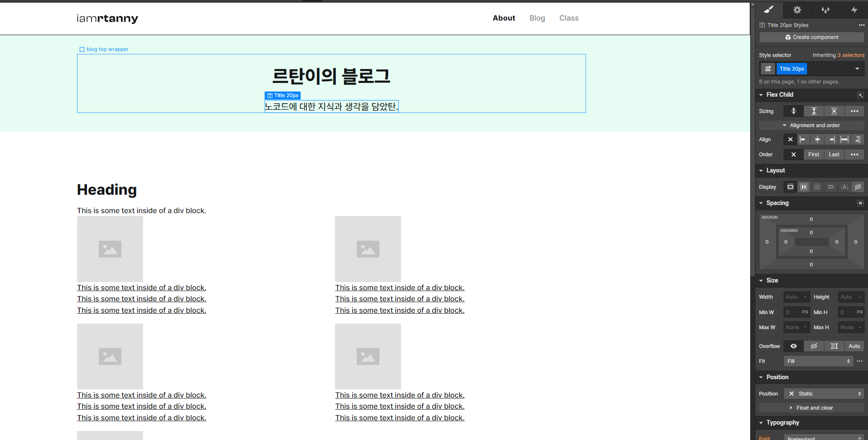This screenshot has width=868, height=440.
Task: Collapse Alignment and order subsection
Action: point(811,125)
